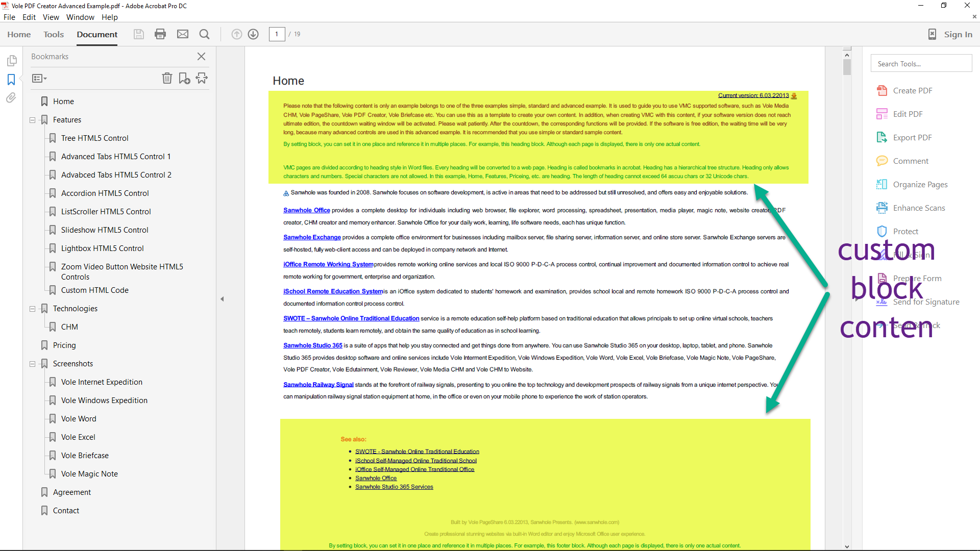Collapse the left navigation pane arrow
This screenshot has height=551, width=980.
(x=222, y=299)
